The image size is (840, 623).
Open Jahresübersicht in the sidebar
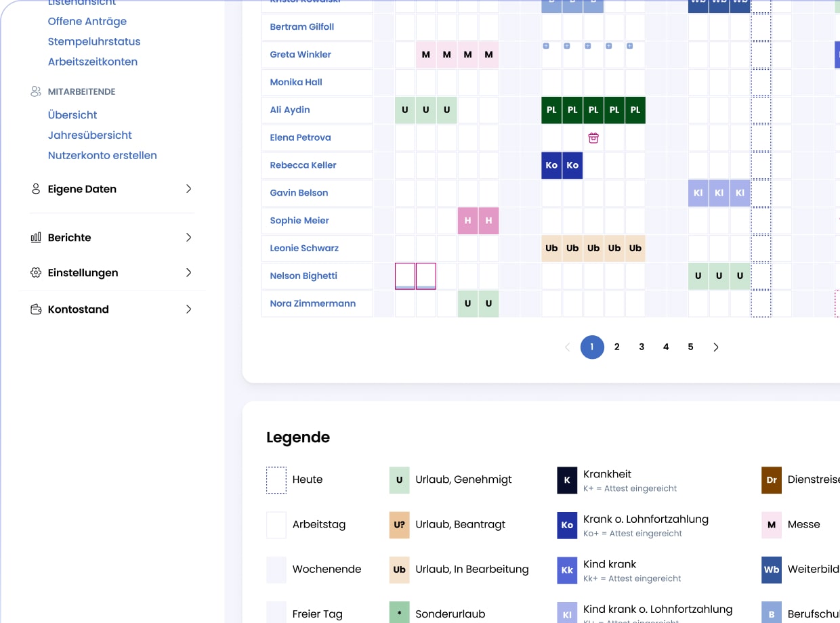coord(89,135)
